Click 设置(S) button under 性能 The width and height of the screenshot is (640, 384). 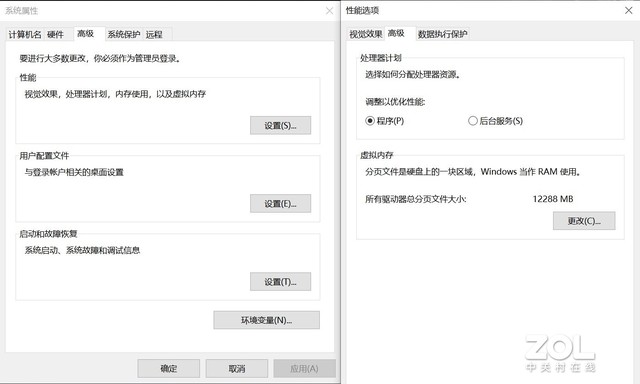click(x=280, y=125)
